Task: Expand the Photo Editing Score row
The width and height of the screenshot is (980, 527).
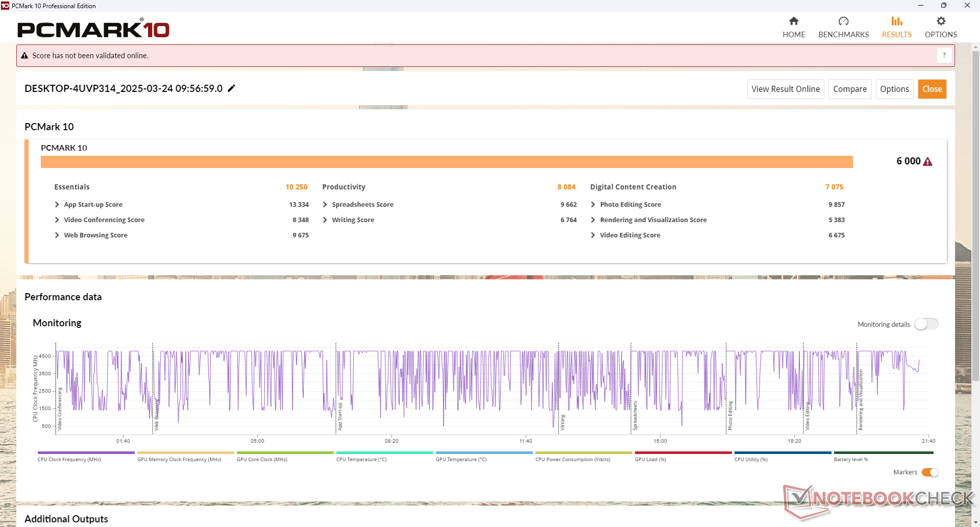Action: tap(593, 205)
